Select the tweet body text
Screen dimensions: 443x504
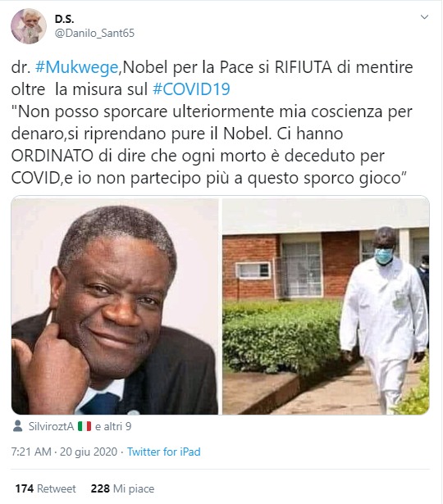coord(212,123)
